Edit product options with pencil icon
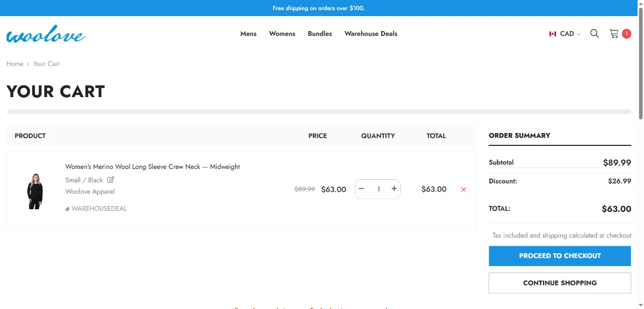 click(111, 180)
